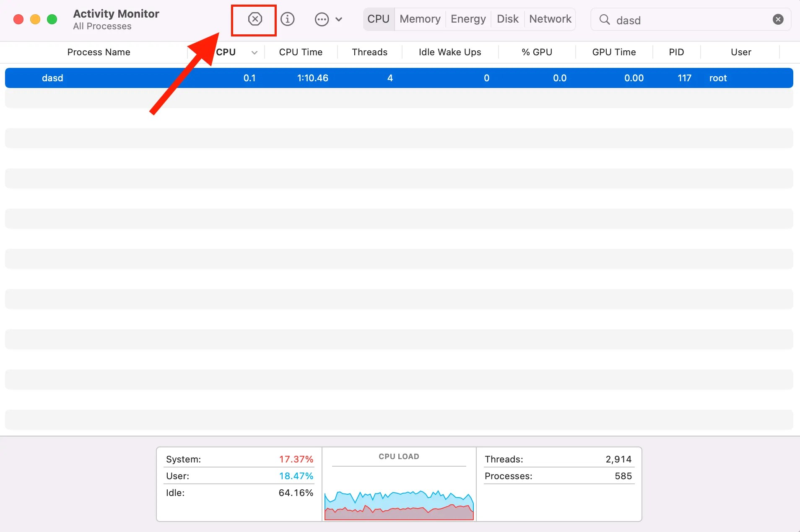
Task: Zoom the window with green button
Action: click(52, 19)
